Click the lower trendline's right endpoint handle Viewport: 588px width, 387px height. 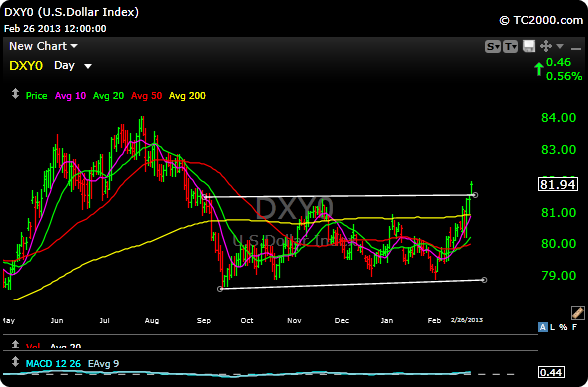coord(484,280)
